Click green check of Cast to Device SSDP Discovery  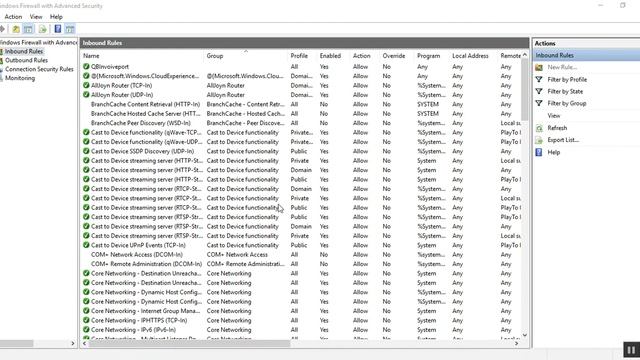coord(86,151)
